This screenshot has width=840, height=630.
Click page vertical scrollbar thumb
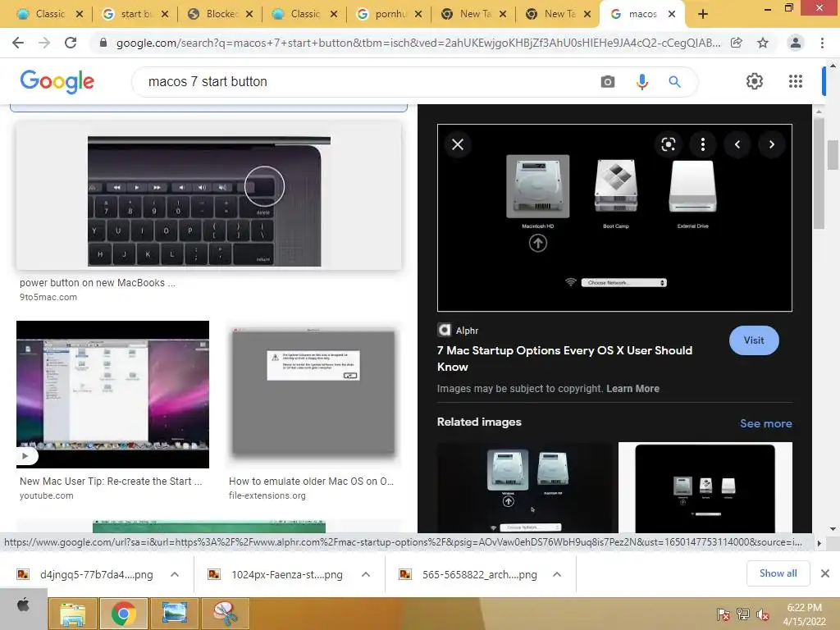833,155
